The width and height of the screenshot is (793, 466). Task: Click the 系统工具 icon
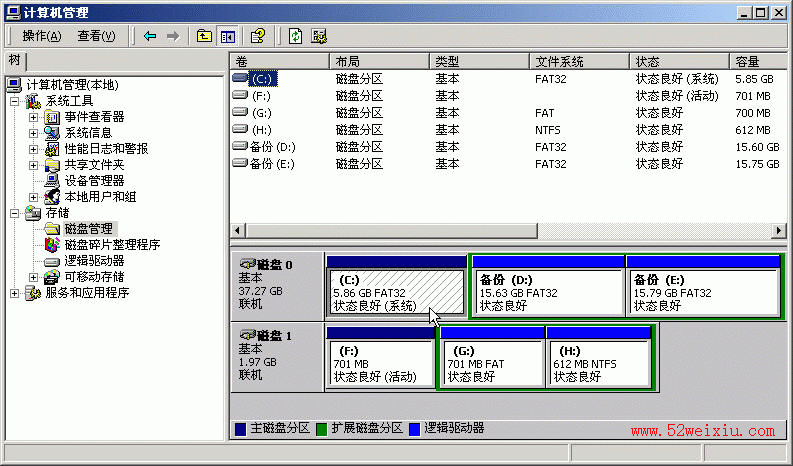tap(33, 101)
